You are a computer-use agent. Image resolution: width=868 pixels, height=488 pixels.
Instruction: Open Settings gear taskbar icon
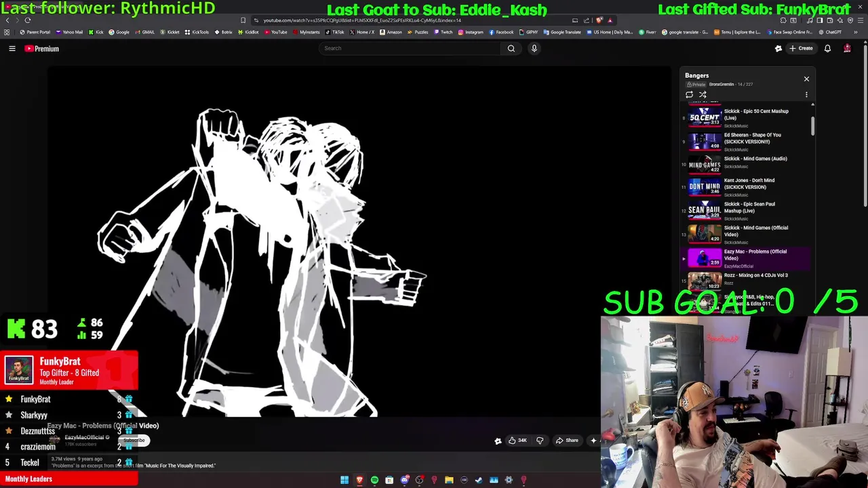(509, 481)
